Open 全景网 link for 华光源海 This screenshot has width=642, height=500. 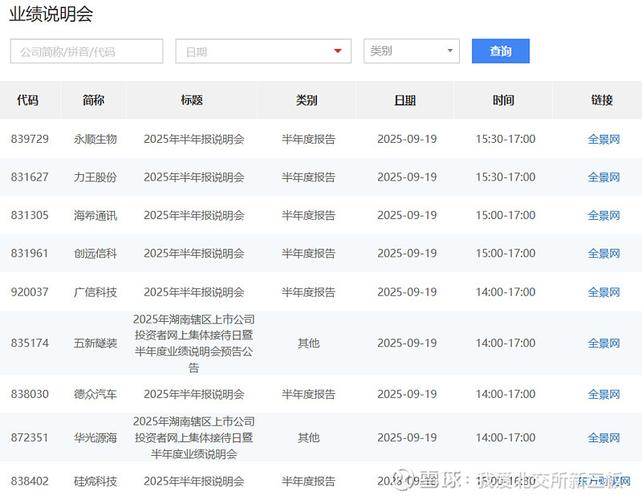click(x=603, y=438)
